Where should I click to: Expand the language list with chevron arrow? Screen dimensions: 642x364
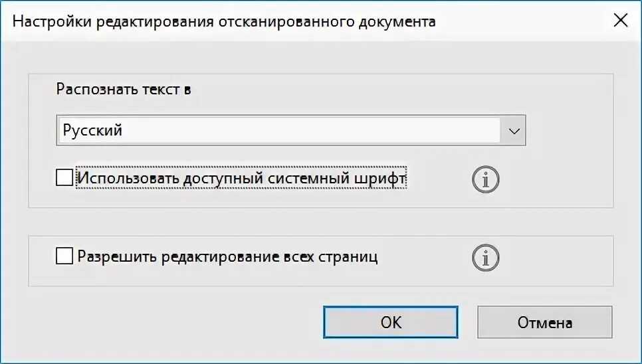pyautogui.click(x=514, y=131)
